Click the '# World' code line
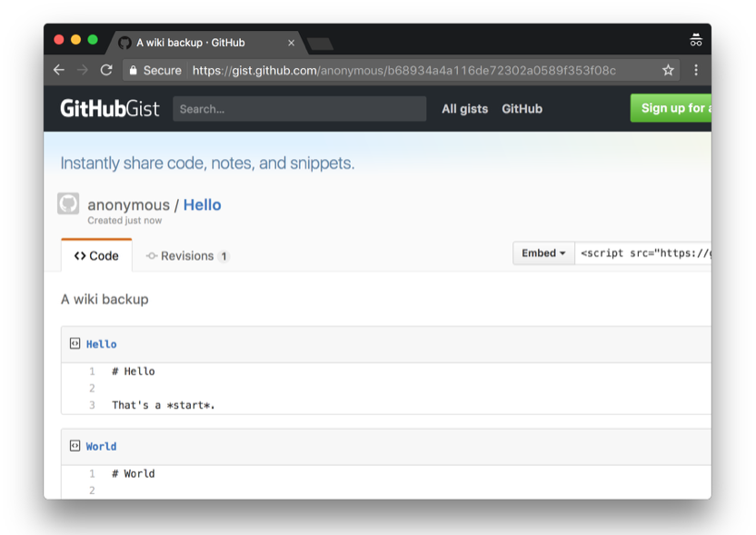This screenshot has width=756, height=535. 134,473
